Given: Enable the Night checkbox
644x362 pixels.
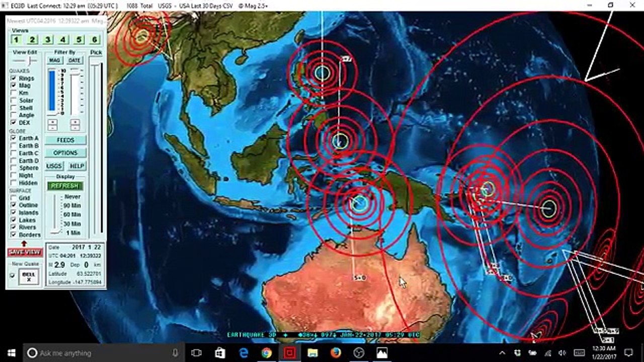Looking at the screenshot, I should coord(13,175).
